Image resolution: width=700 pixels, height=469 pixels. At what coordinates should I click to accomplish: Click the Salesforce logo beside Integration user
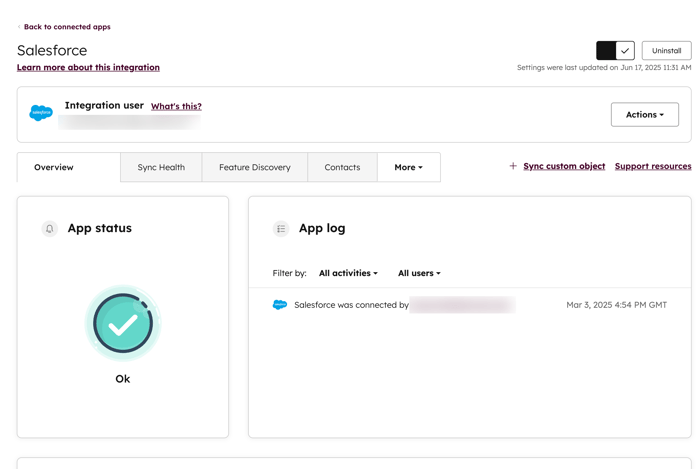tap(41, 112)
